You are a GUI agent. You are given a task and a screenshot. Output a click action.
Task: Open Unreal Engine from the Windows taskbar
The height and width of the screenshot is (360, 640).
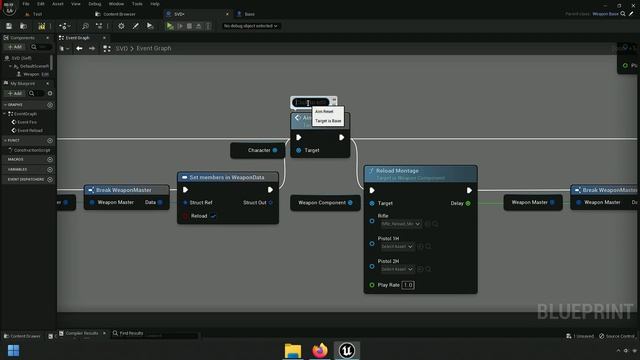(x=347, y=351)
